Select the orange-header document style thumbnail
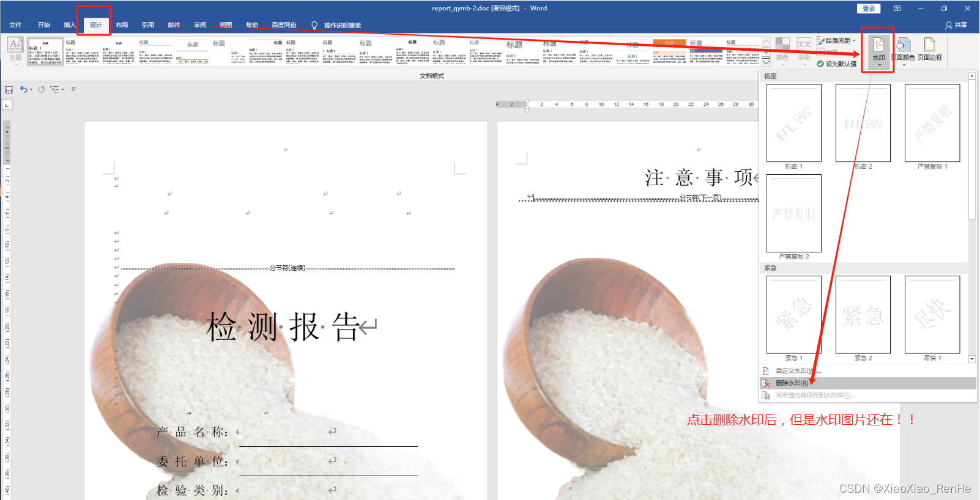 point(670,51)
